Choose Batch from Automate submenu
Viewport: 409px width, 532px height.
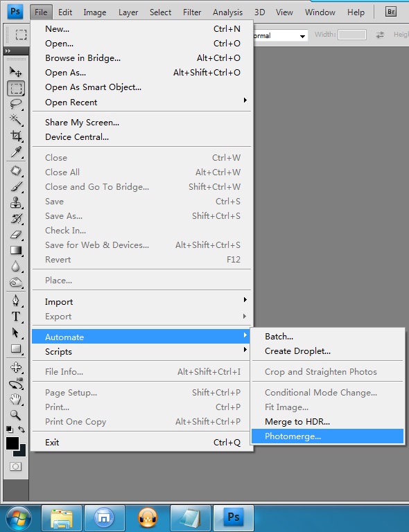coord(327,336)
